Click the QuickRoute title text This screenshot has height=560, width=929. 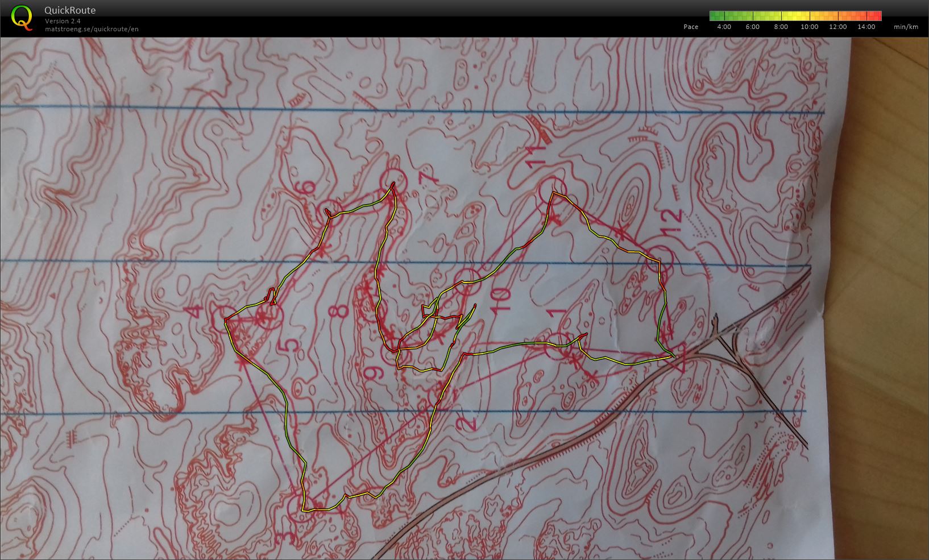[x=70, y=10]
